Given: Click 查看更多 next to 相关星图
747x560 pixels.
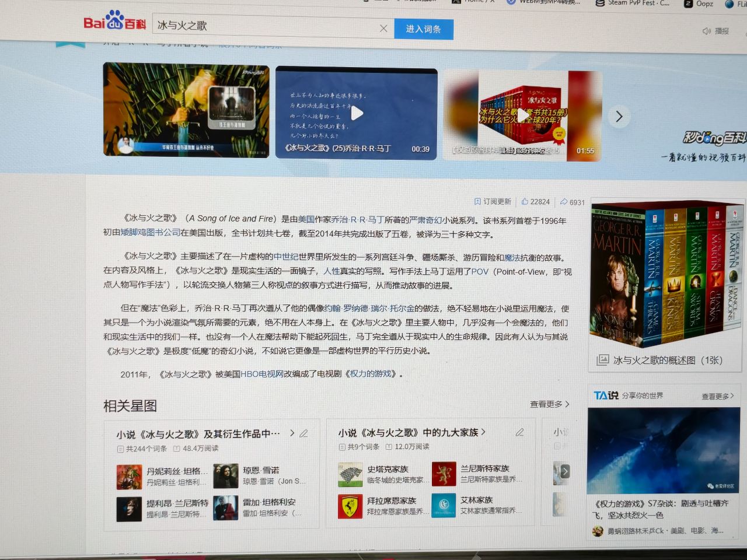Looking at the screenshot, I should coord(549,404).
